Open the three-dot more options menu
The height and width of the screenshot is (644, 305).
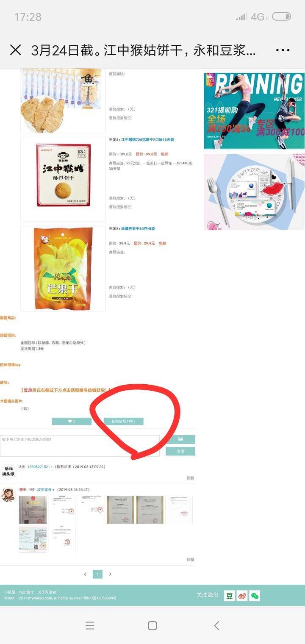click(x=283, y=50)
